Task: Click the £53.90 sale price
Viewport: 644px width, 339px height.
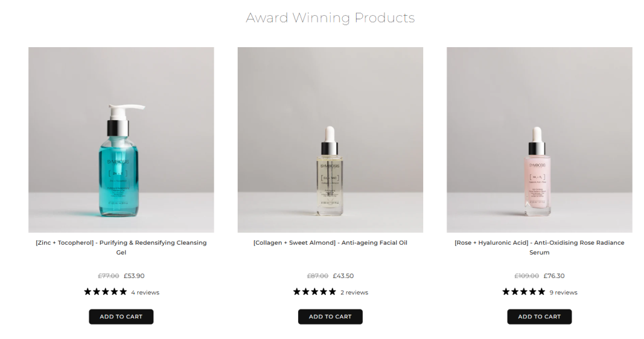Action: coord(134,275)
